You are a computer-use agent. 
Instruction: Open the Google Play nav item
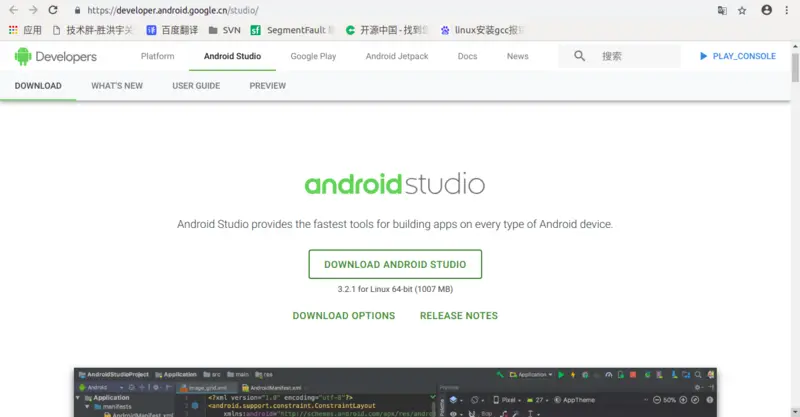[313, 56]
